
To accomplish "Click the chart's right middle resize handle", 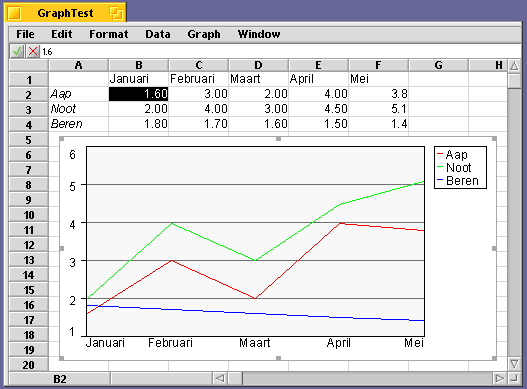I will (x=494, y=248).
